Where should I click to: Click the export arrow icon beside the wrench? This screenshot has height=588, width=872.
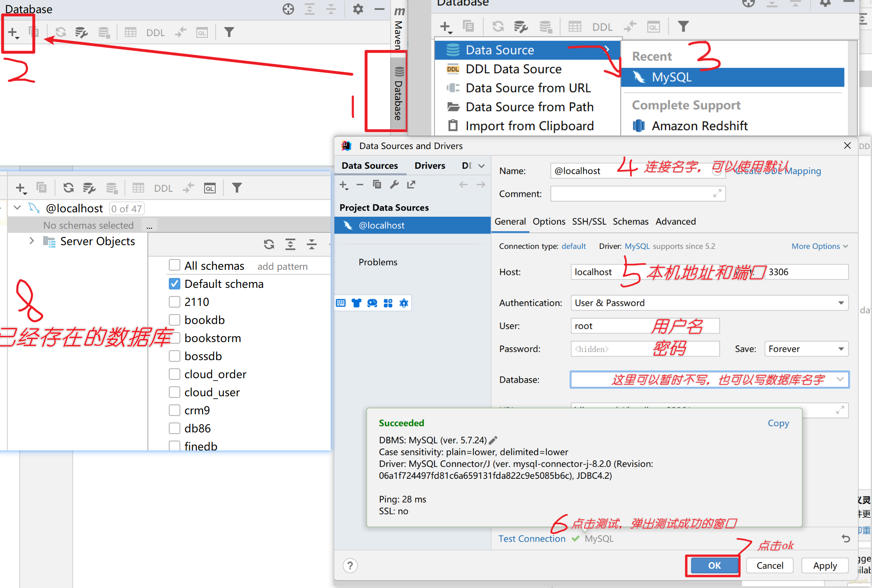411,185
